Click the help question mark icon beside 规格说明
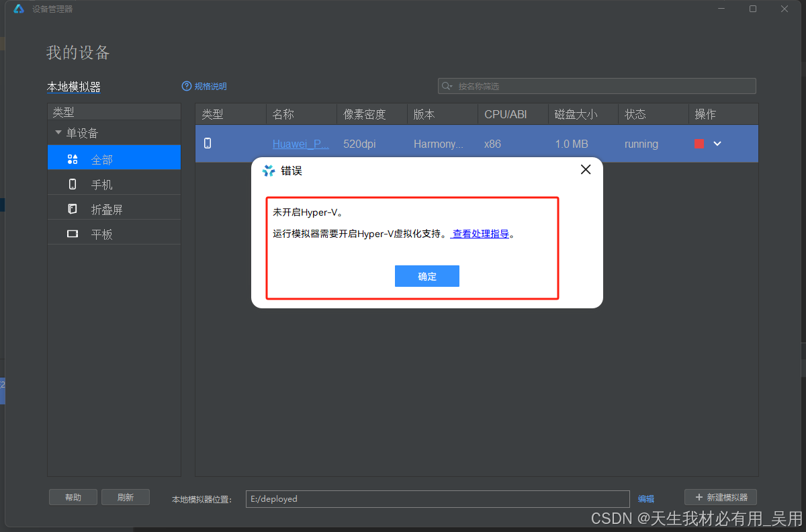 pyautogui.click(x=187, y=87)
